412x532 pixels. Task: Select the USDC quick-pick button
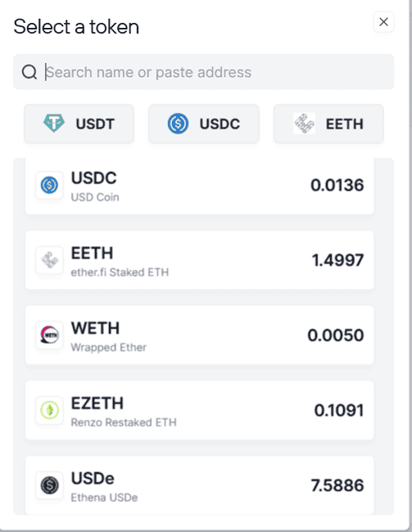click(204, 124)
